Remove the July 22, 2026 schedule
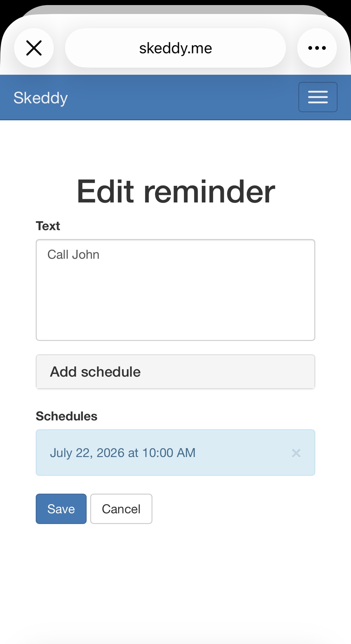The image size is (351, 644). coord(296,453)
